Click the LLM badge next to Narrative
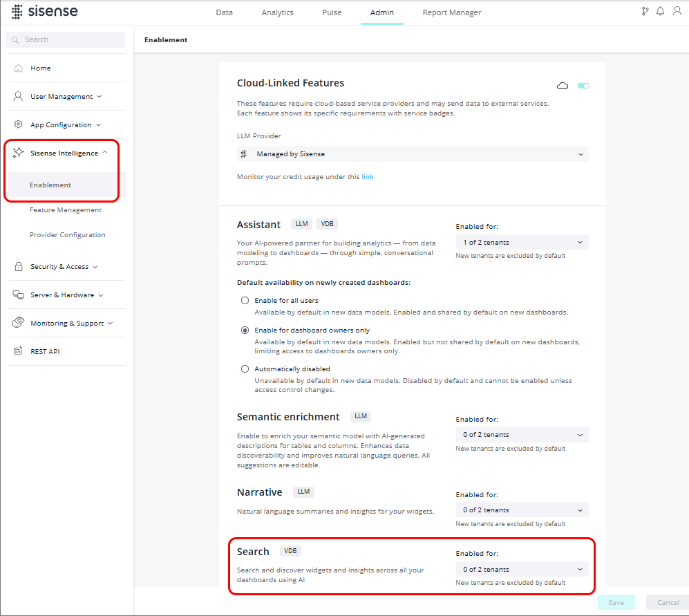Image resolution: width=689 pixels, height=616 pixels. (303, 492)
